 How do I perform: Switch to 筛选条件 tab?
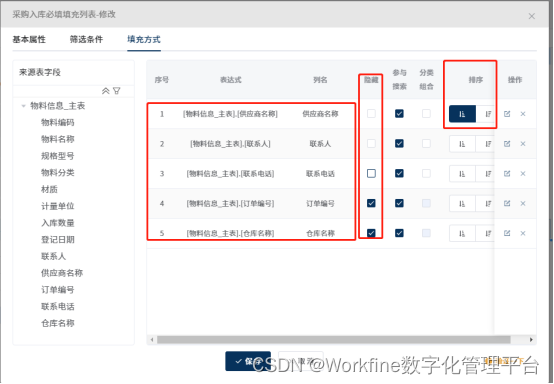[87, 39]
